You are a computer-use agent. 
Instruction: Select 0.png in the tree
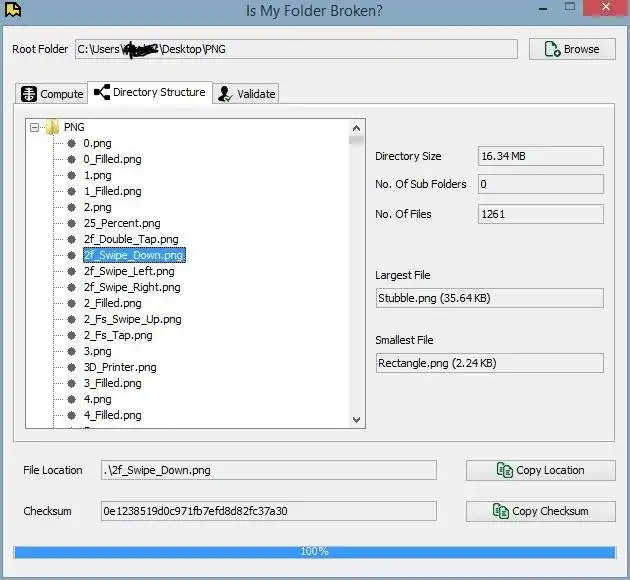[x=97, y=143]
